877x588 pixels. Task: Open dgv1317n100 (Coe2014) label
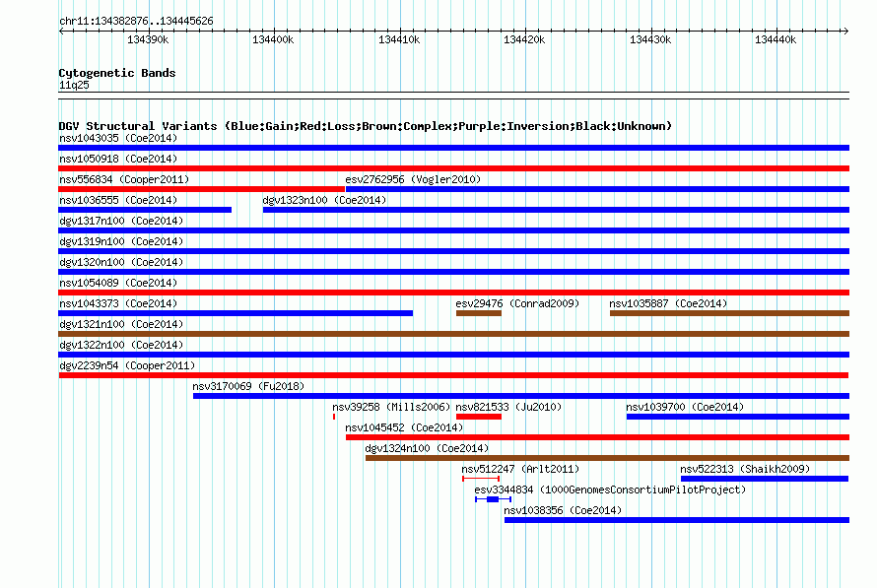coord(121,221)
